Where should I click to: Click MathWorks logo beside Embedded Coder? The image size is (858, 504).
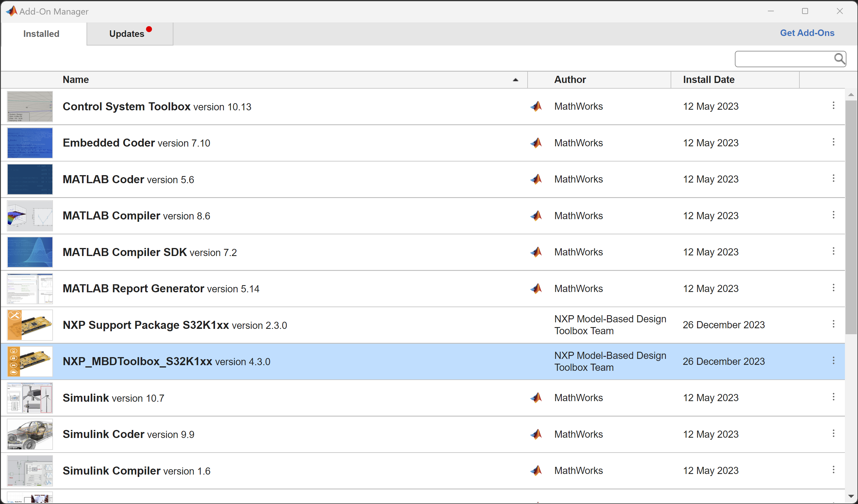coord(536,143)
